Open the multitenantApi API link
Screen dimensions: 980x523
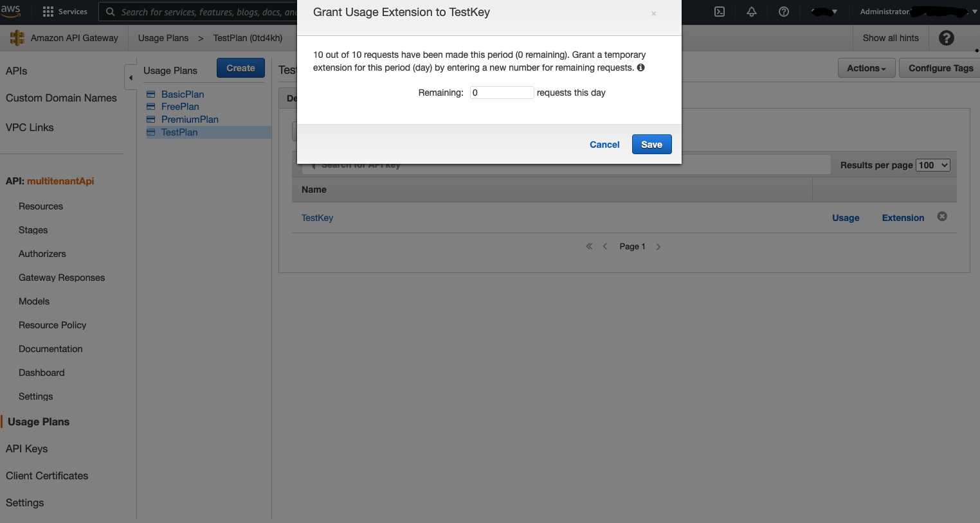(60, 181)
